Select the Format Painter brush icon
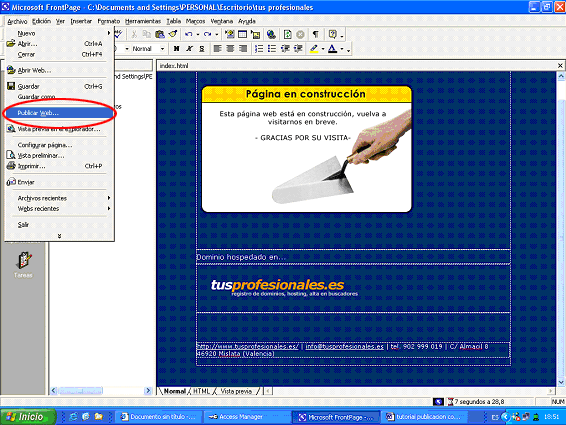 point(173,34)
